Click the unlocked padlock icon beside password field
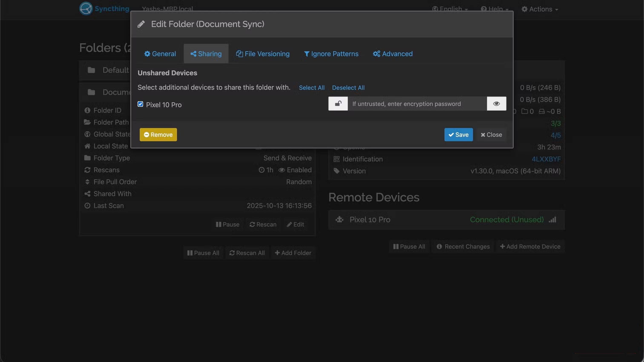The width and height of the screenshot is (644, 362). click(x=338, y=104)
